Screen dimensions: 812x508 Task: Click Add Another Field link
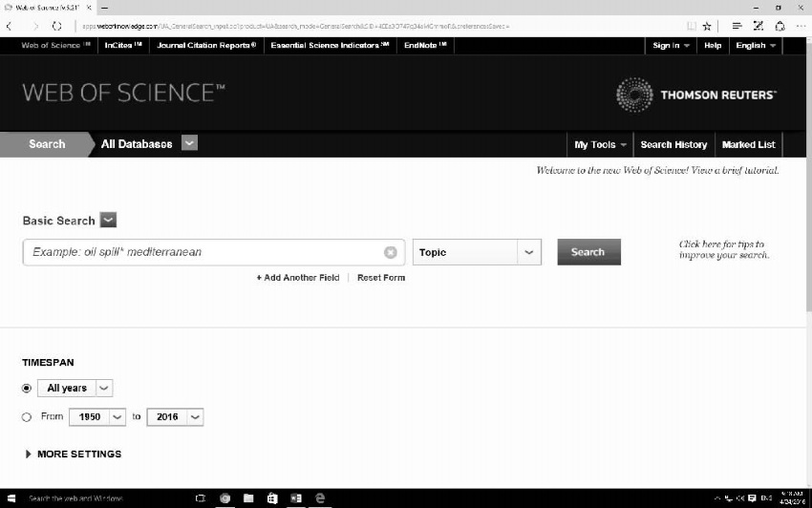coord(298,278)
